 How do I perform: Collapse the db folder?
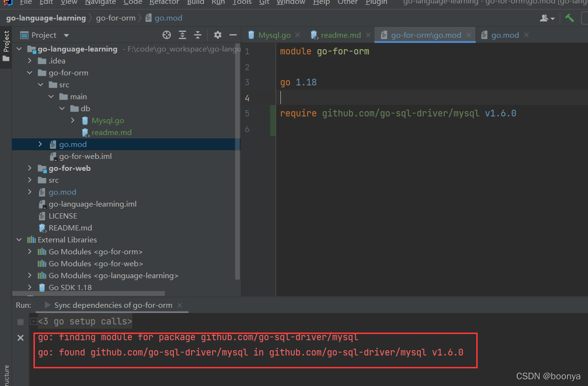coord(62,109)
